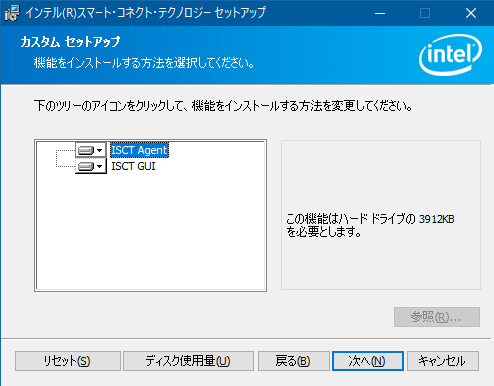Minimize the setup window
The width and height of the screenshot is (494, 386).
(x=380, y=13)
